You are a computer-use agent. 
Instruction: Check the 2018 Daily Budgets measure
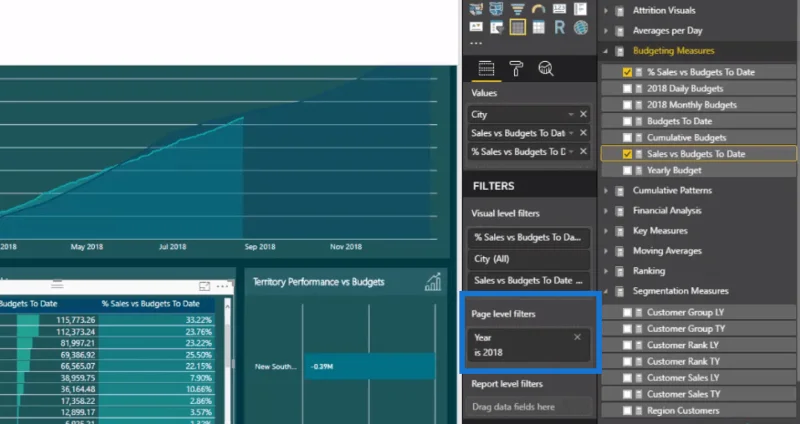tap(627, 89)
